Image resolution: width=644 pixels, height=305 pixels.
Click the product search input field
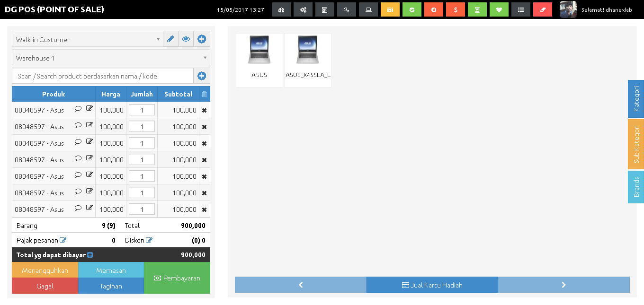103,76
